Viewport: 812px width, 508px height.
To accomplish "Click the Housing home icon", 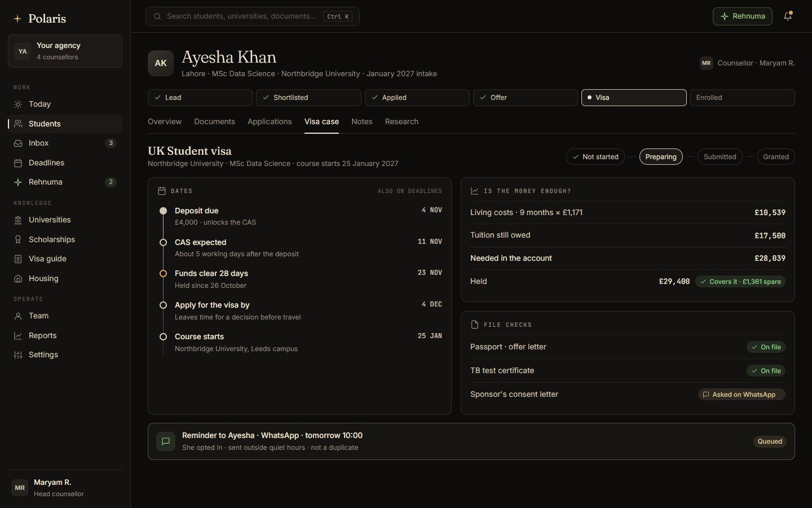I will [x=18, y=279].
